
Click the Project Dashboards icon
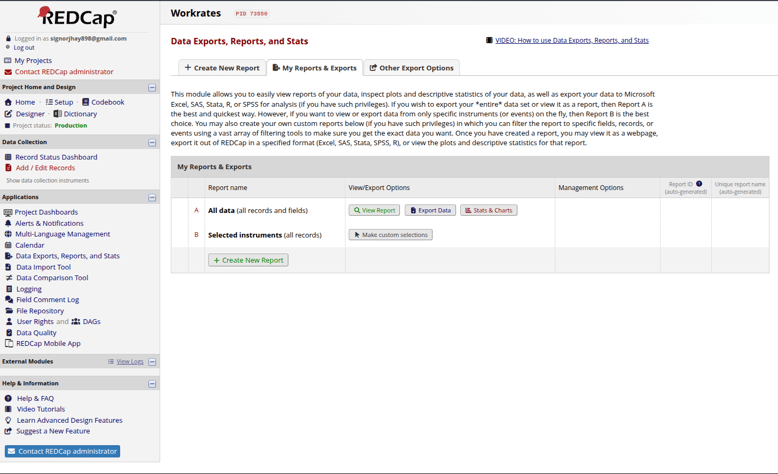pos(7,212)
